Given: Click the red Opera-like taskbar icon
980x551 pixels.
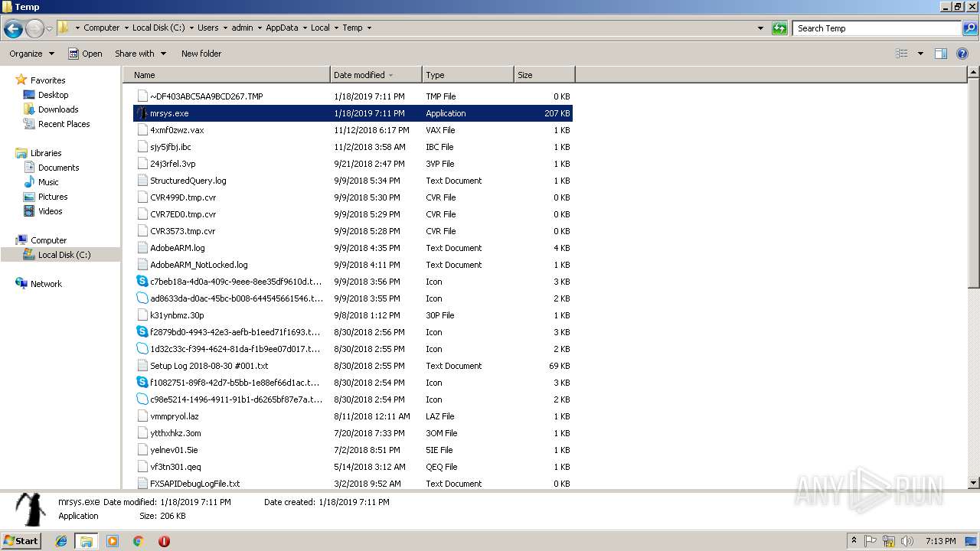Looking at the screenshot, I should [x=164, y=541].
